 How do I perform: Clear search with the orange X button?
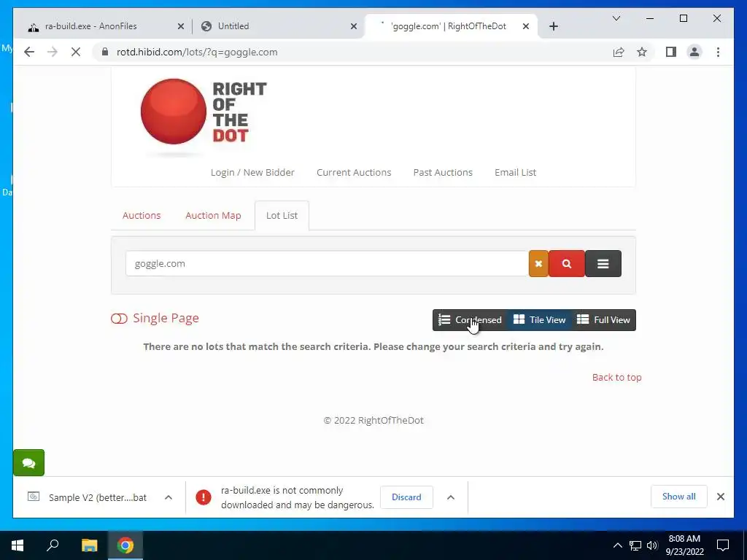click(538, 263)
